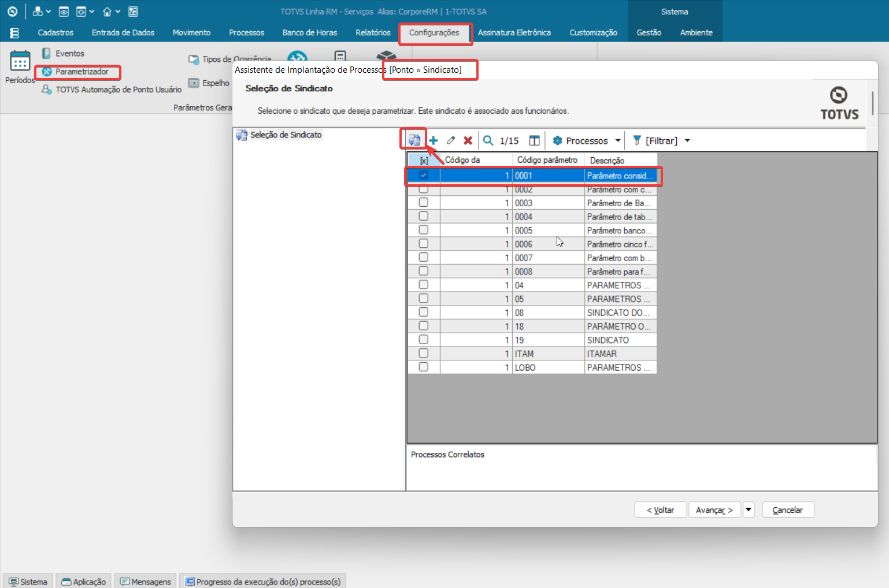Check the checkbox for row 0008
Viewport: 889px width, 588px height.
[x=424, y=271]
